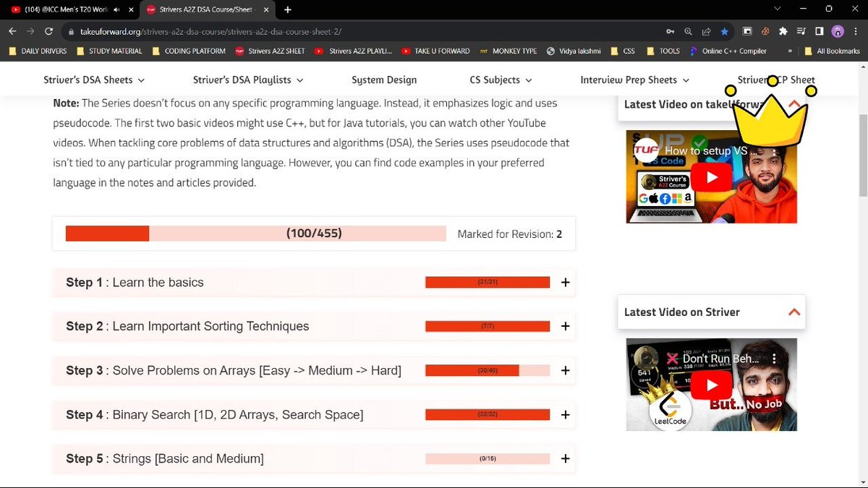This screenshot has height=488, width=868.
Task: Click the overall 100/455 progress bar
Action: click(255, 234)
